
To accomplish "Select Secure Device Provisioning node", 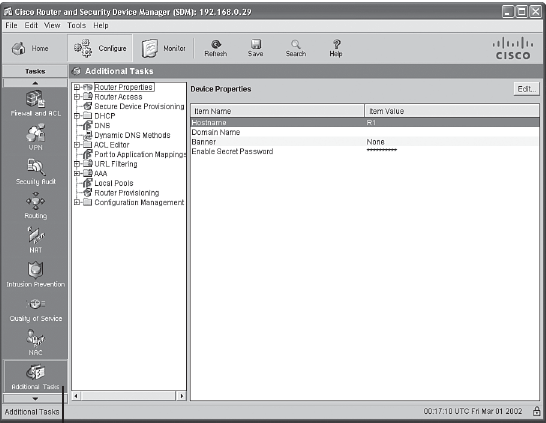I will pos(139,106).
